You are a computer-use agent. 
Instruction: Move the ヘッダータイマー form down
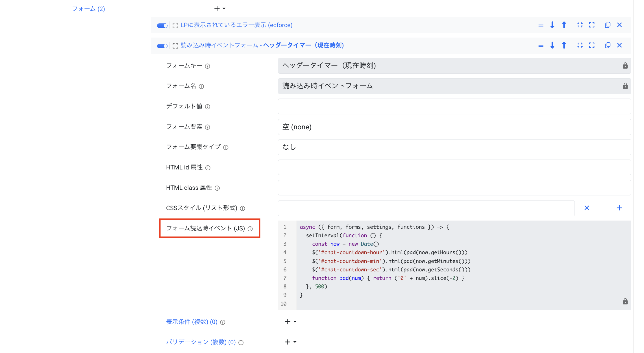tap(552, 45)
